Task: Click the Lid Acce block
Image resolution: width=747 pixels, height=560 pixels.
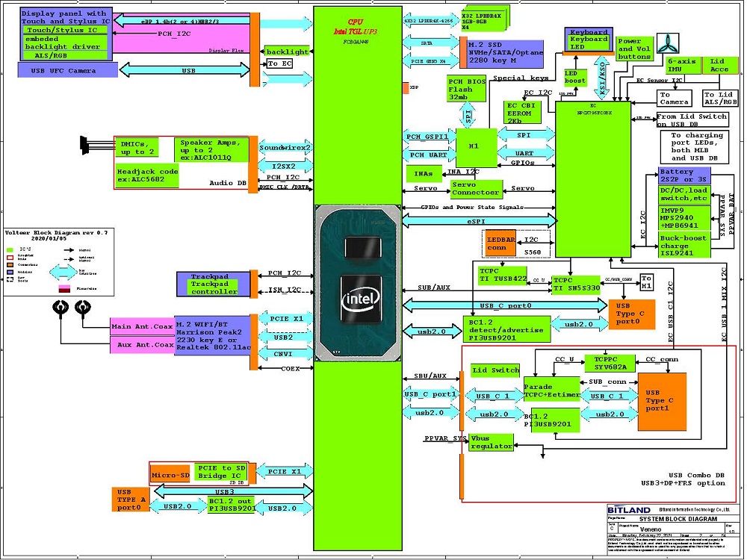Action: click(x=720, y=65)
